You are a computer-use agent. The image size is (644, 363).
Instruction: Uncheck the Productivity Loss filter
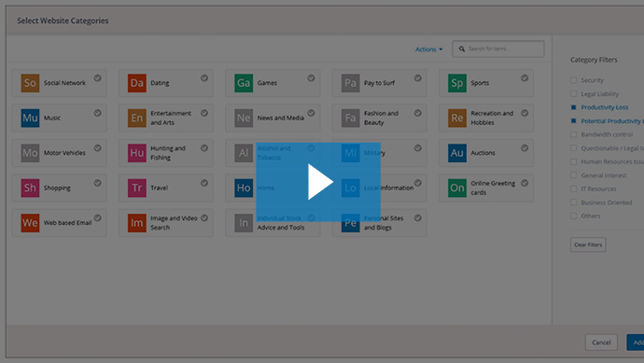click(x=573, y=107)
